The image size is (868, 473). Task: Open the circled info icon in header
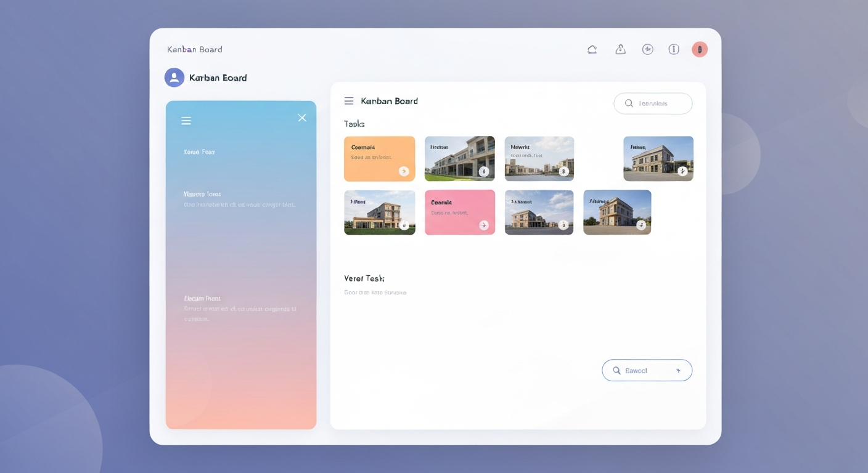tap(674, 49)
